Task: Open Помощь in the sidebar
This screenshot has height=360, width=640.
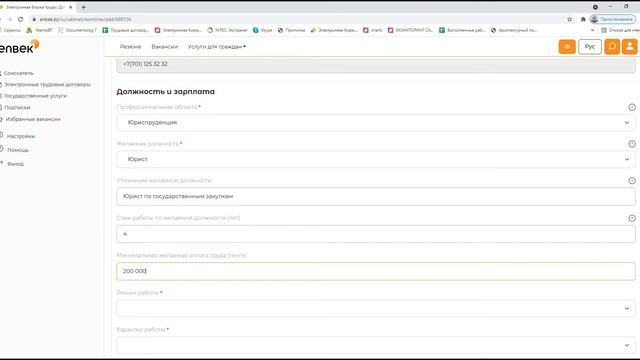Action: [x=18, y=150]
